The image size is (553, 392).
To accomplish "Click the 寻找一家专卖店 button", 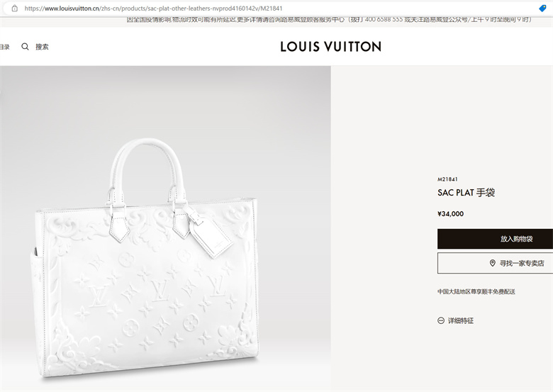I will click(x=495, y=263).
